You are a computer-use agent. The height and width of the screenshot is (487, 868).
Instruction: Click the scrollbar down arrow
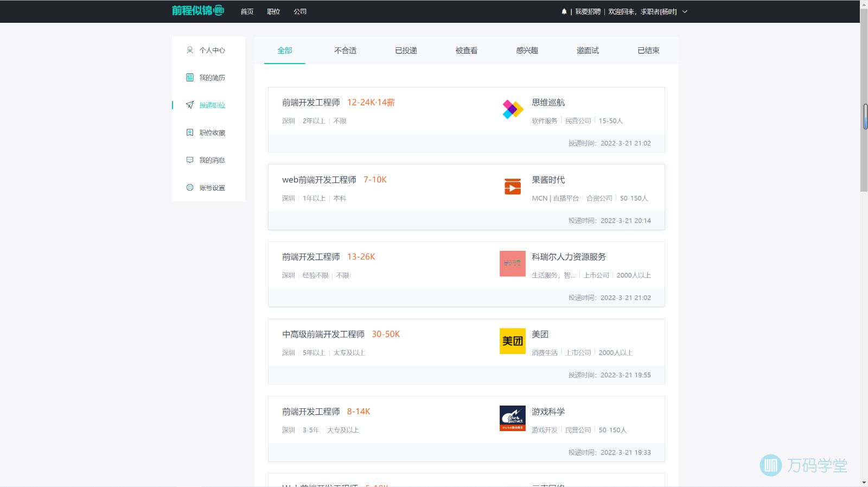point(864,483)
